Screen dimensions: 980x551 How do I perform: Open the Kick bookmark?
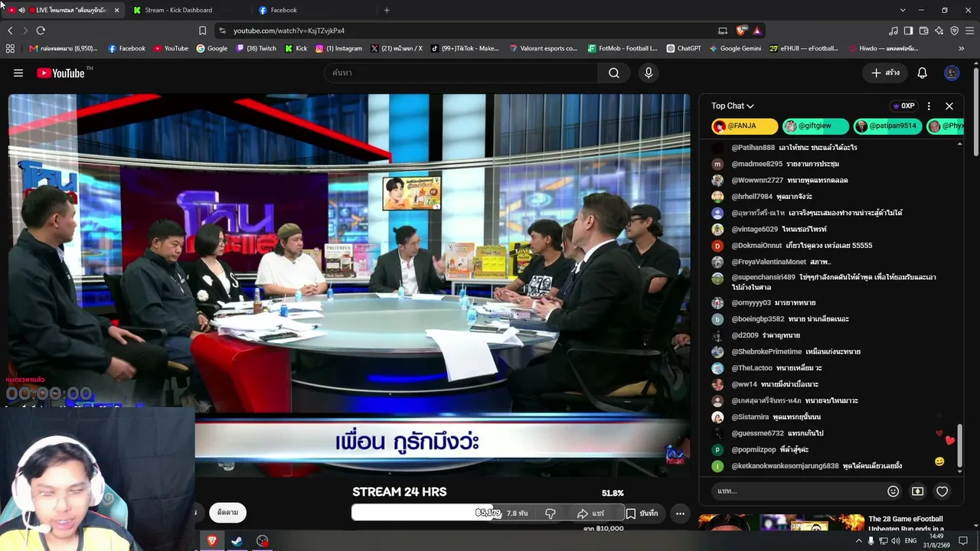[x=296, y=48]
